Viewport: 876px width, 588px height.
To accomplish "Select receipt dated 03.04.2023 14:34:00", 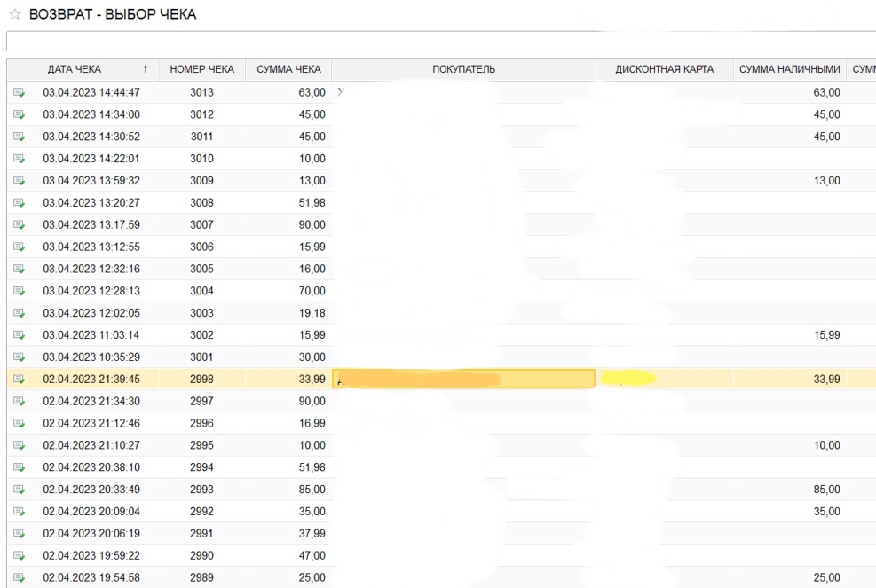I will 92,114.
